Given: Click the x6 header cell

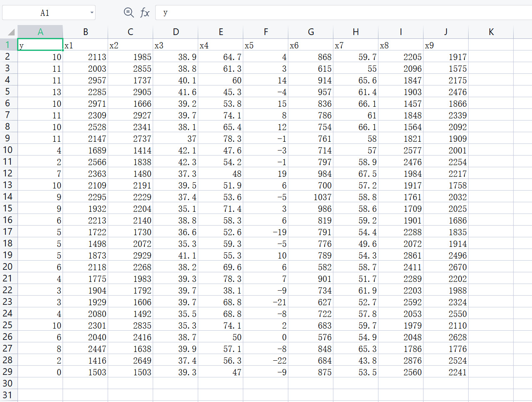Looking at the screenshot, I should coord(311,45).
